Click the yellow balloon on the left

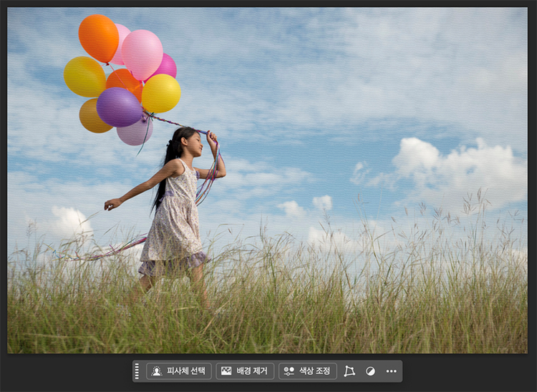[x=84, y=76]
